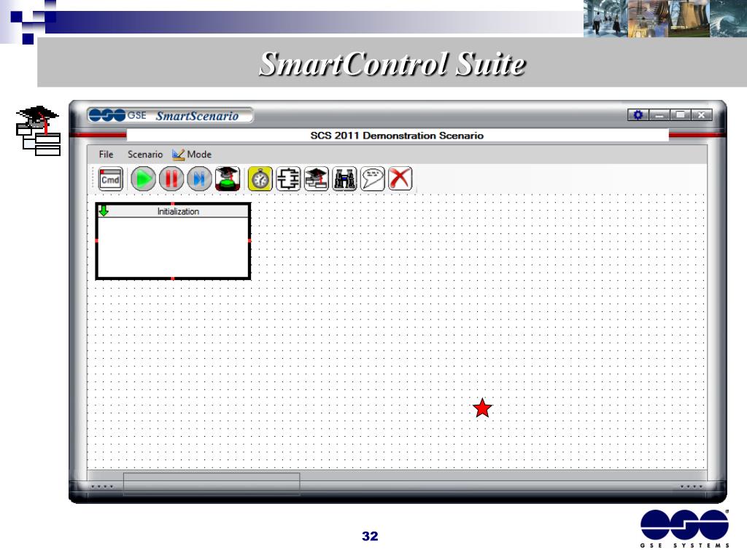Click the red X delete tool

click(400, 179)
